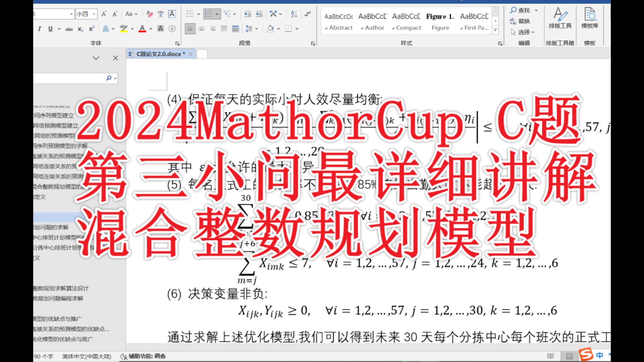Toggle character shading A icon
The height and width of the screenshot is (362, 644).
(161, 29)
